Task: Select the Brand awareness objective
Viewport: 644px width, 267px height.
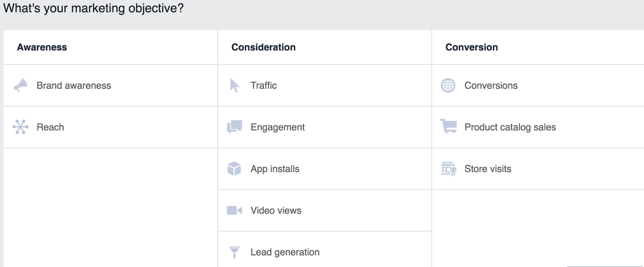Action: [x=110, y=85]
